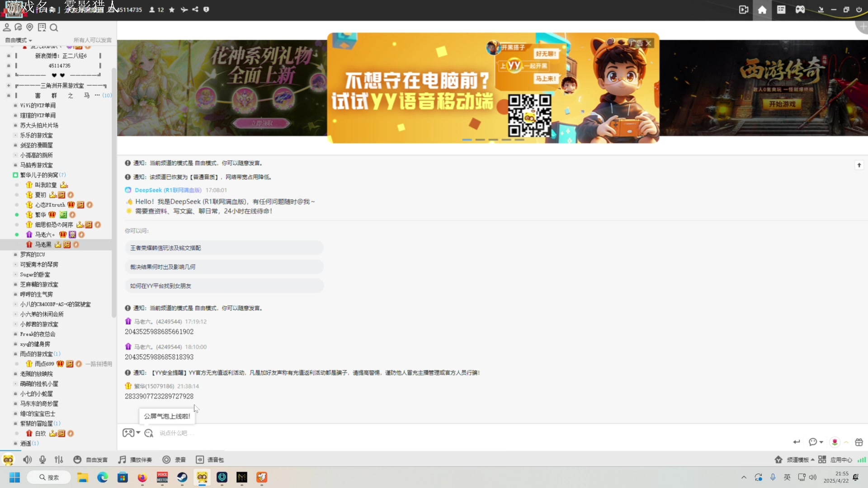Expand the 自由模式 dropdown
868x488 pixels.
pyautogui.click(x=19, y=40)
